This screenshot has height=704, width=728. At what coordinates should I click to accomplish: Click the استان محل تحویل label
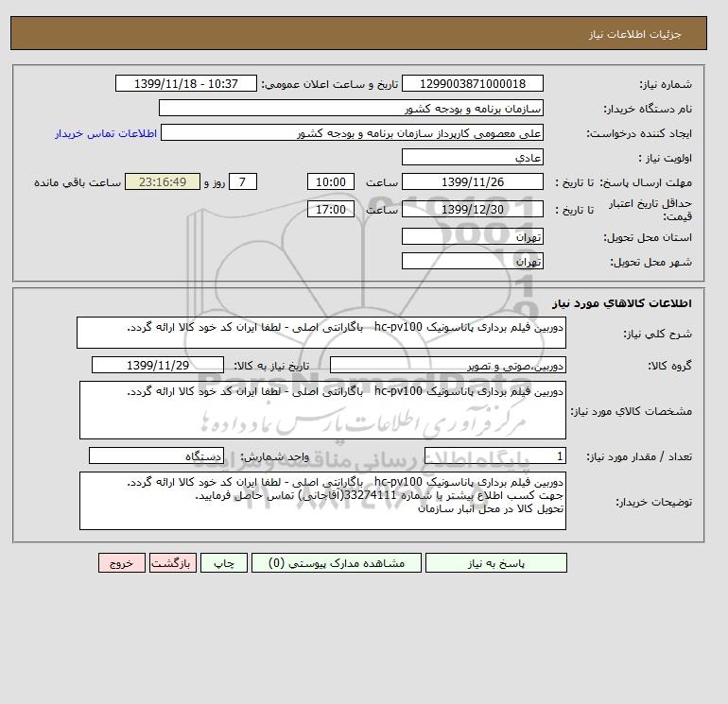tap(648, 237)
